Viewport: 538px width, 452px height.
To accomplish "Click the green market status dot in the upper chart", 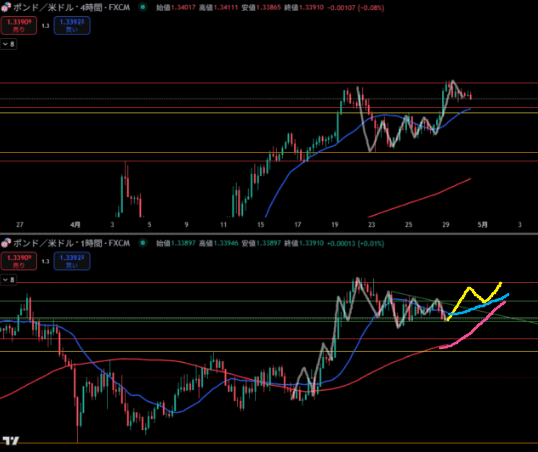I will click(143, 7).
